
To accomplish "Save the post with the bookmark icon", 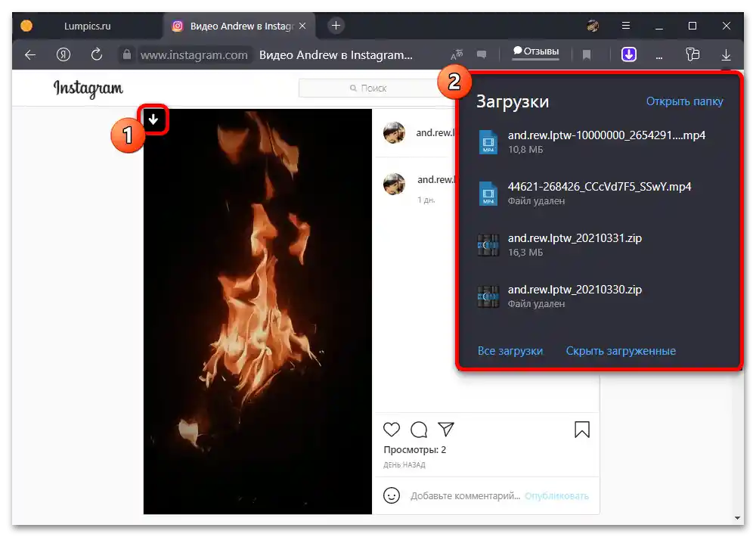I will tap(582, 430).
